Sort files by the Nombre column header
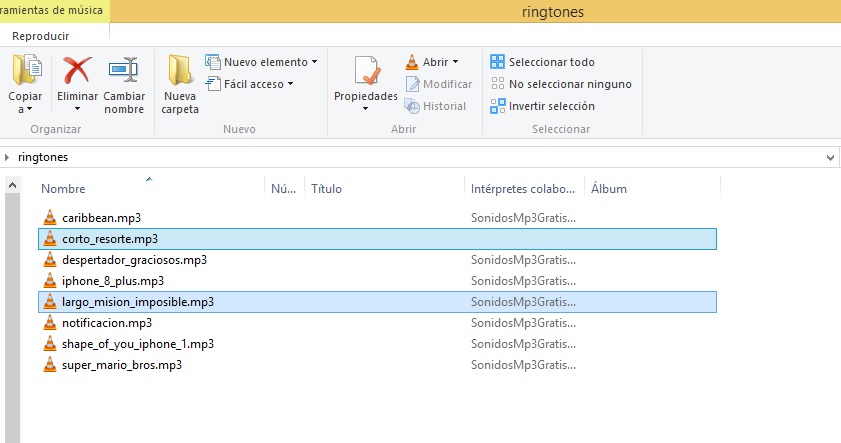841x443 pixels. click(64, 189)
